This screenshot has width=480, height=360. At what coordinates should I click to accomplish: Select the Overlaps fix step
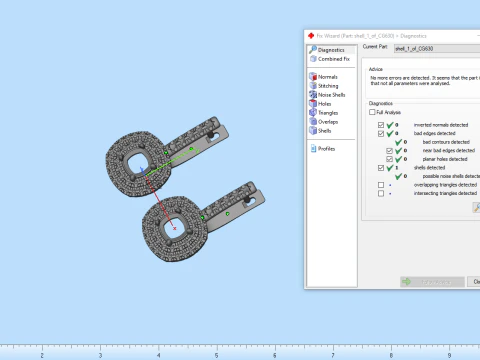point(323,122)
